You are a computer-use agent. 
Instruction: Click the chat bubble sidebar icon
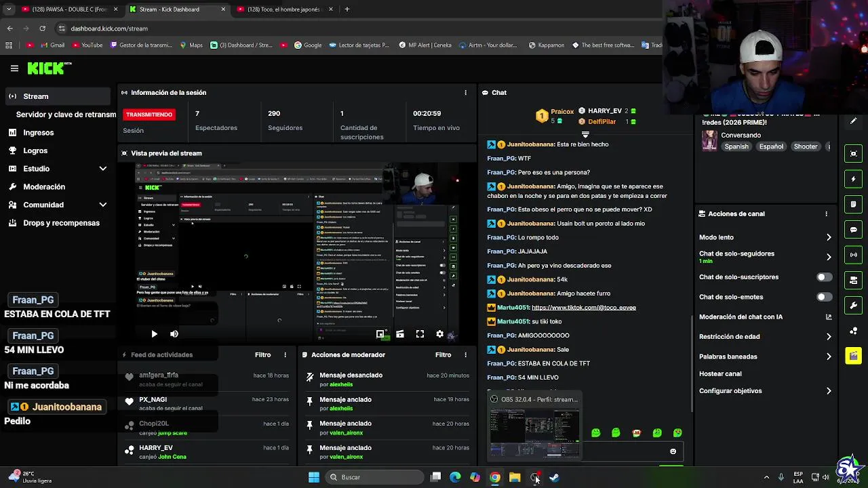tap(854, 230)
